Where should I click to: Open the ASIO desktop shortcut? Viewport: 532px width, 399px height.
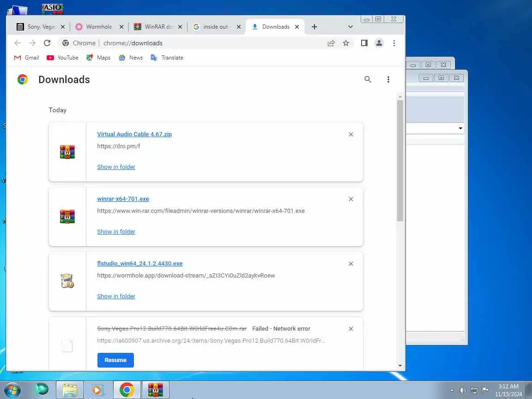point(52,8)
